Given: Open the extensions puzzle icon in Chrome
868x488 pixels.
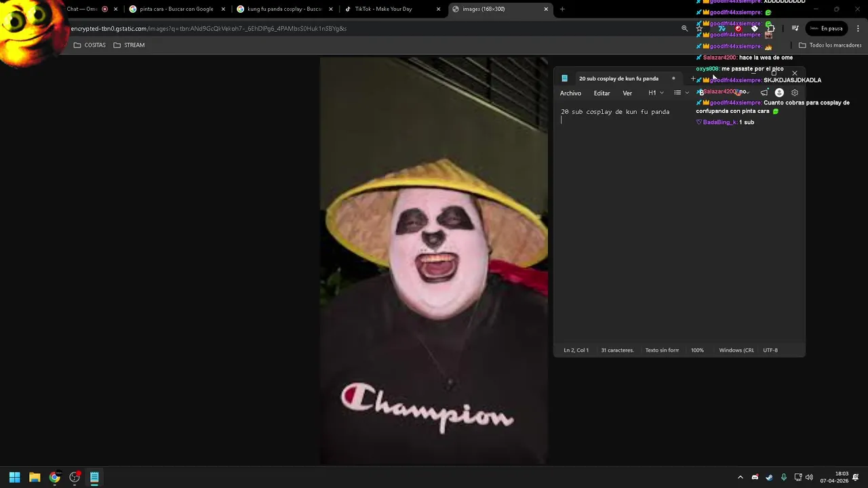Looking at the screenshot, I should 770,28.
